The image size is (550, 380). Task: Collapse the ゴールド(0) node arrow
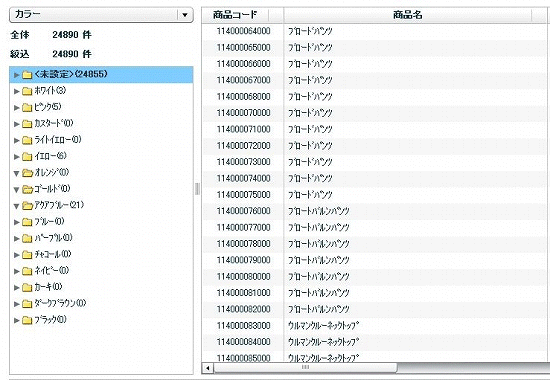click(x=16, y=190)
